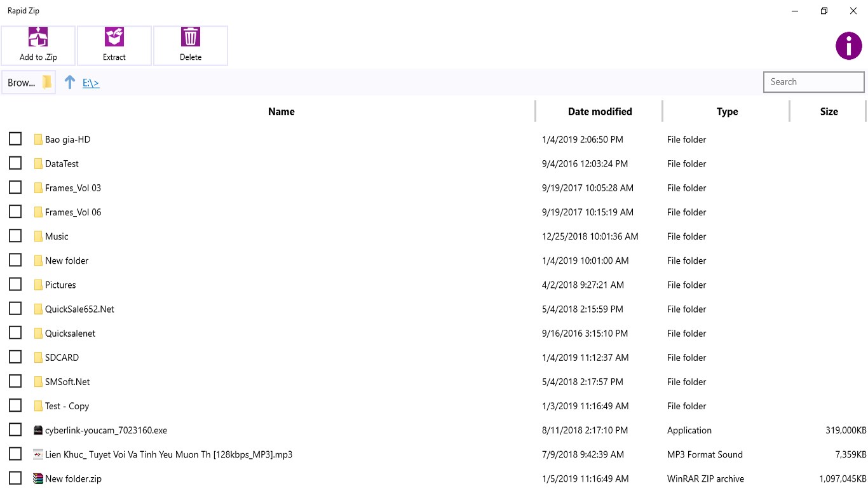This screenshot has width=868, height=488.
Task: Check the Quicksalenet folder checkbox
Action: (15, 332)
